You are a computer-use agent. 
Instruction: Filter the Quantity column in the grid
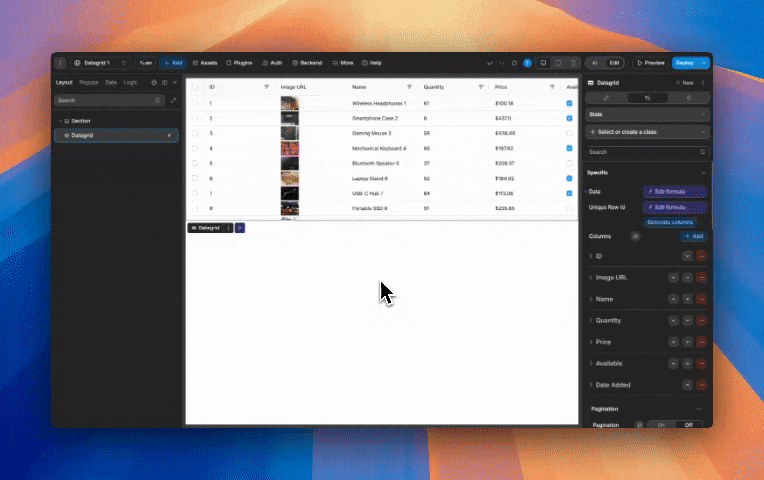point(480,87)
